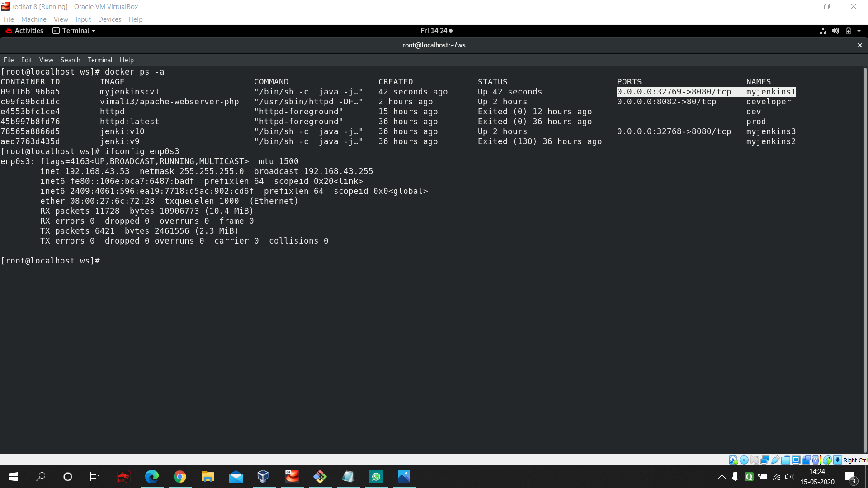Viewport: 868px width, 488px height.
Task: Open VirtualBox Machine menu
Action: (x=34, y=19)
